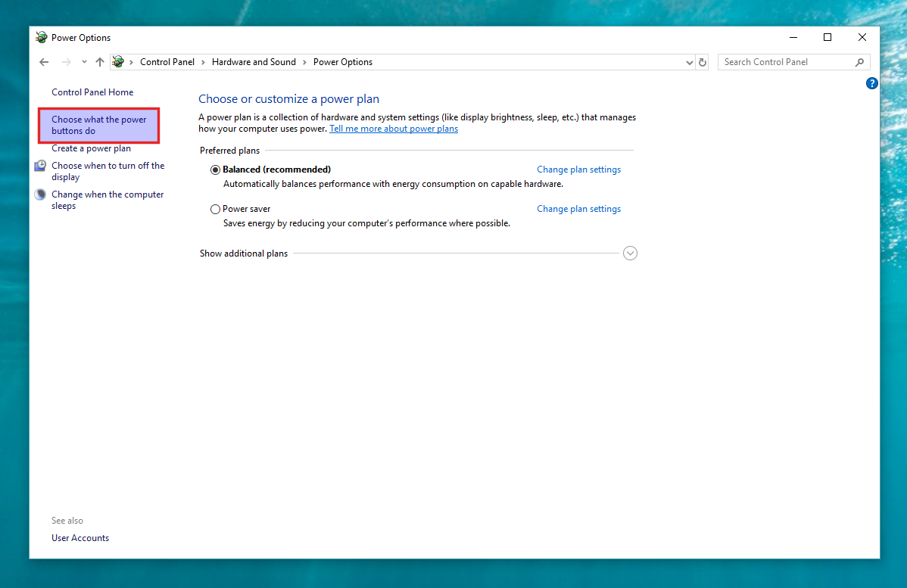Open Create a power plan
Screen dimensions: 907x588
click(92, 148)
